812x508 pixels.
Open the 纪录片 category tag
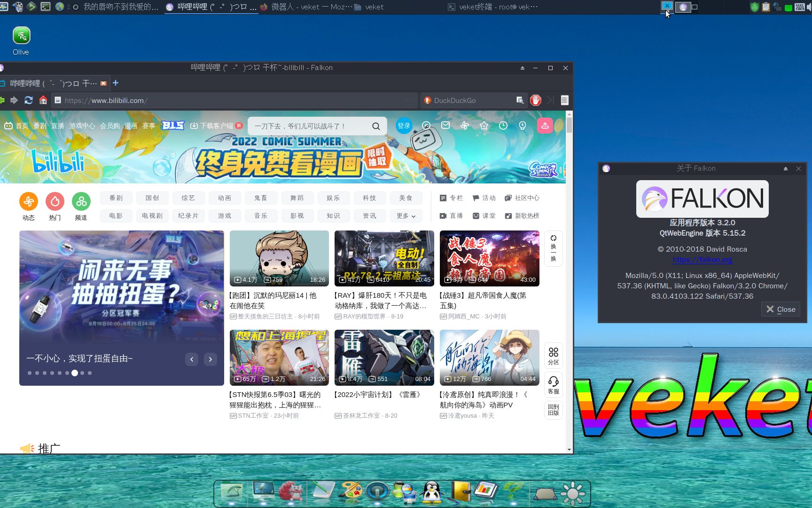click(x=188, y=216)
